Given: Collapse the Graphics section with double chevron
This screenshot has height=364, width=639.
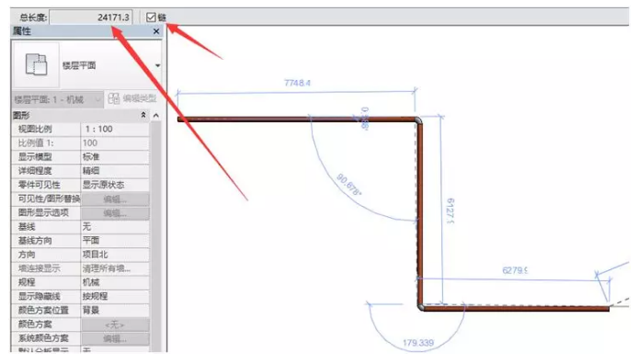Looking at the screenshot, I should [143, 115].
